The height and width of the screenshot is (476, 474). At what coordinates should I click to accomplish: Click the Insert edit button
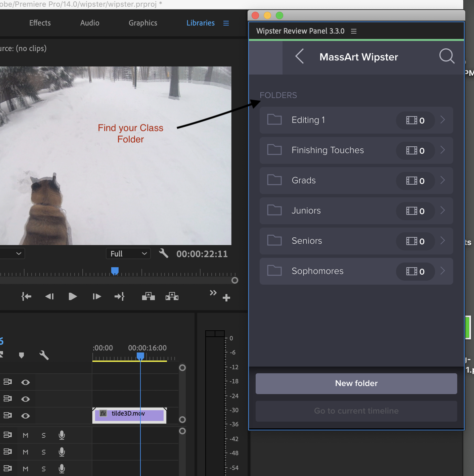coord(148,296)
